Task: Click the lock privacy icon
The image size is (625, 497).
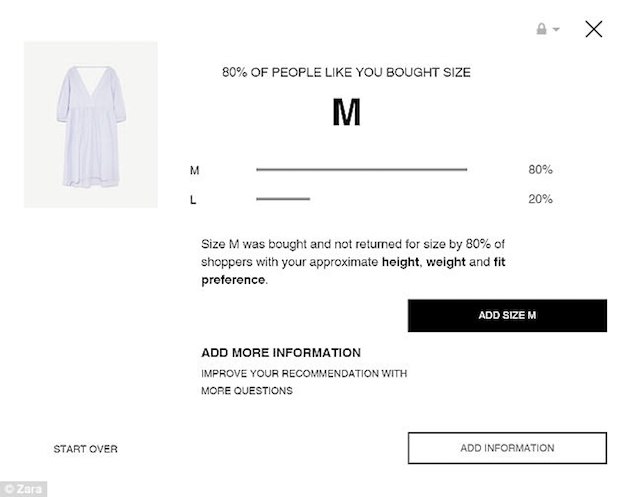Action: [541, 29]
